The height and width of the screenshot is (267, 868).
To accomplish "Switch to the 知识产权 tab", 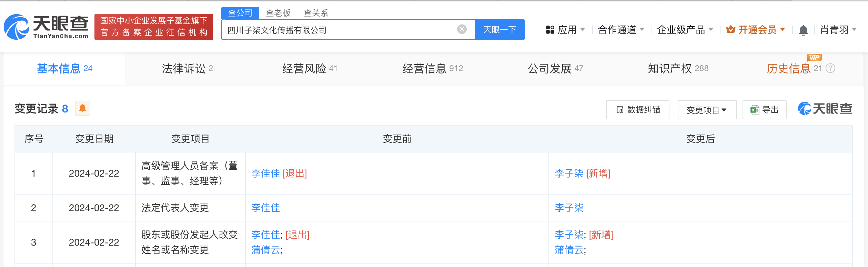I will pos(678,69).
